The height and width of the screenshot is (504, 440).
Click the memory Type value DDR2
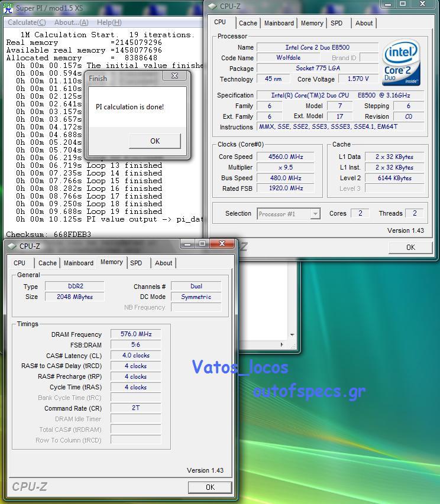(75, 286)
